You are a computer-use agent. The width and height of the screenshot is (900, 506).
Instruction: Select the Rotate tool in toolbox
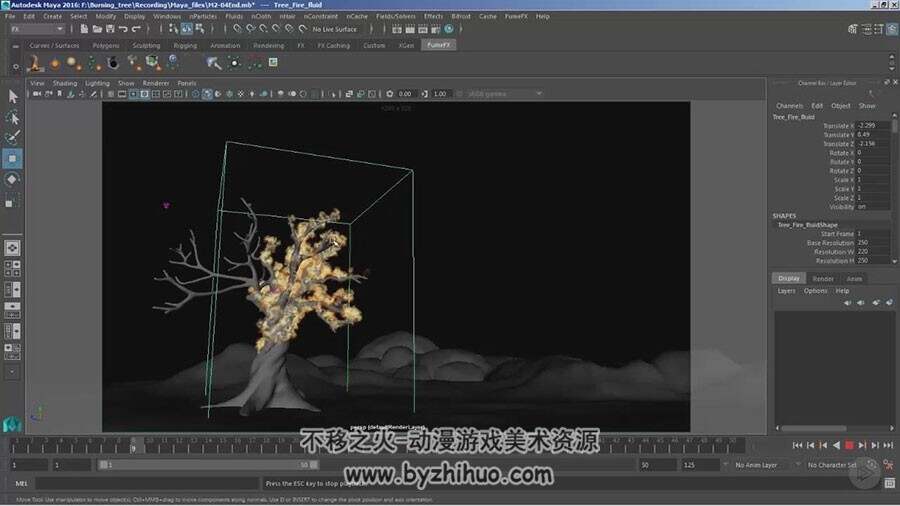[12, 180]
